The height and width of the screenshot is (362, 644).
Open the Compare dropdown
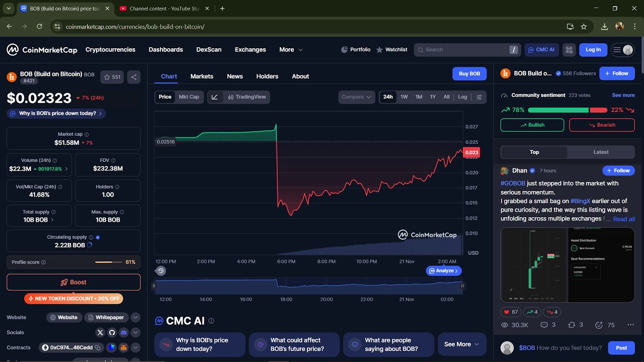(357, 97)
